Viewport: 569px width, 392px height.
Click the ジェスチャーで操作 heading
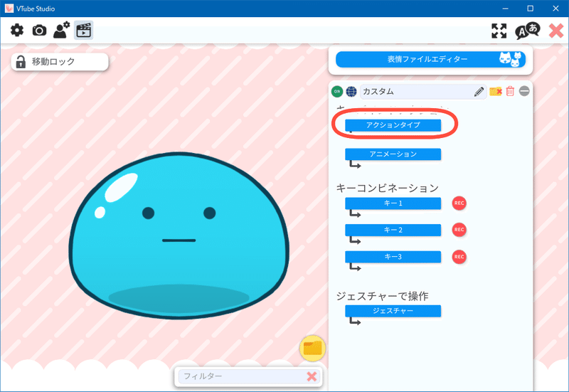pos(382,296)
